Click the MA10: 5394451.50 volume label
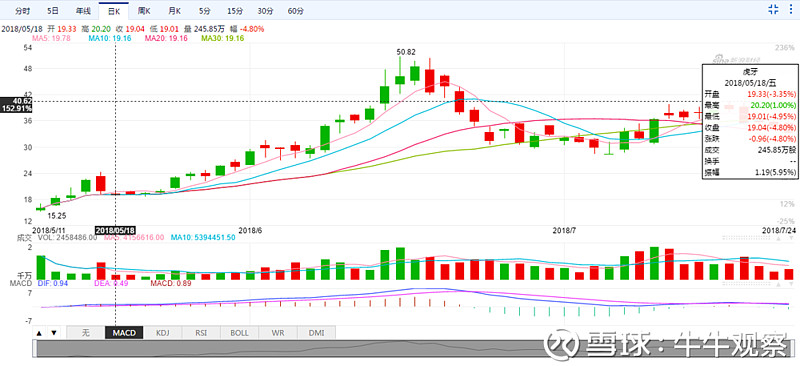 pos(203,237)
